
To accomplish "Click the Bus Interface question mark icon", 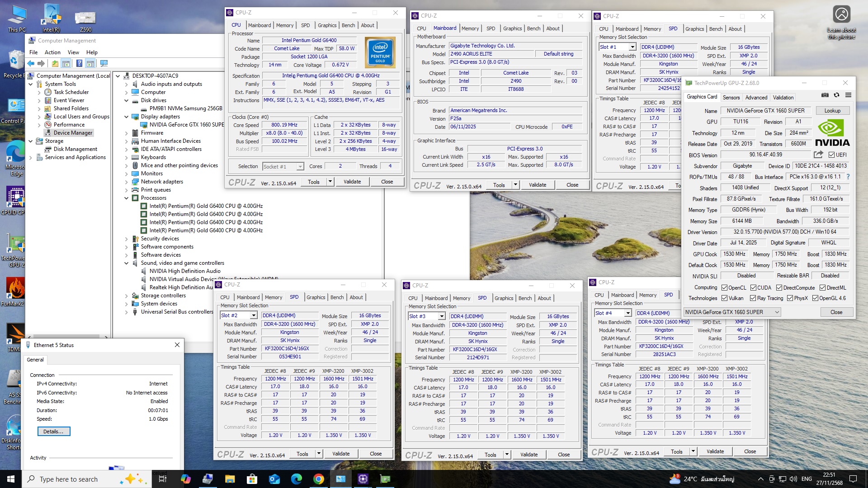I will [848, 177].
